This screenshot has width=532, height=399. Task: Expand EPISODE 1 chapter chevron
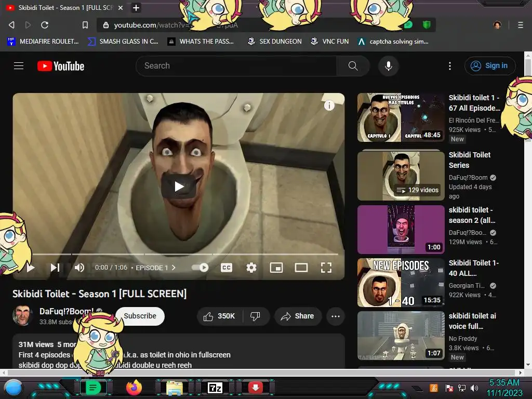point(174,268)
